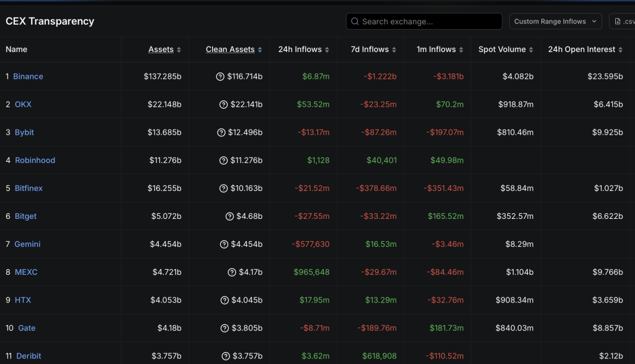Viewport: 635px width, 364px height.
Task: Open the Binance exchange link
Action: click(28, 76)
